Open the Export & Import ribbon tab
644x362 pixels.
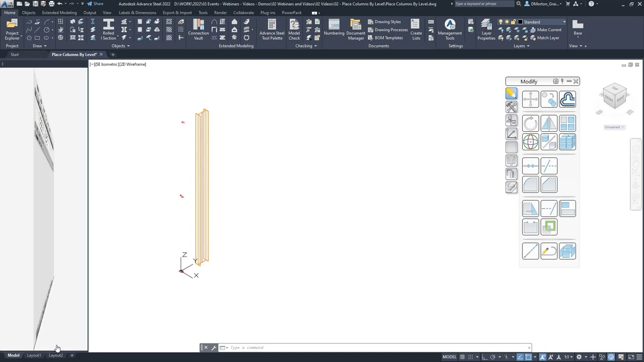177,13
